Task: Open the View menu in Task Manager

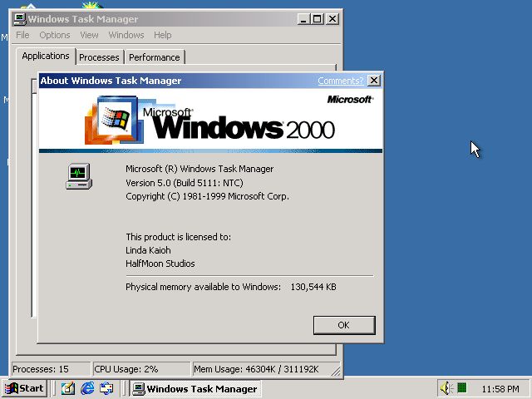Action: [x=89, y=35]
